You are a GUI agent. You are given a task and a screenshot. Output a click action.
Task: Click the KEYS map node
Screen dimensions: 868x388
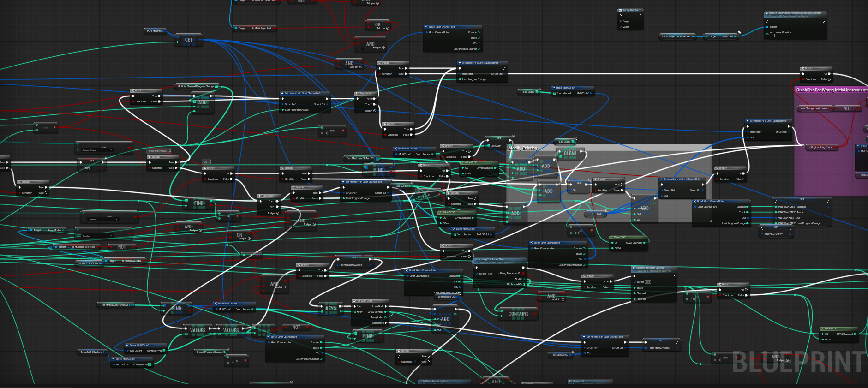(330, 308)
